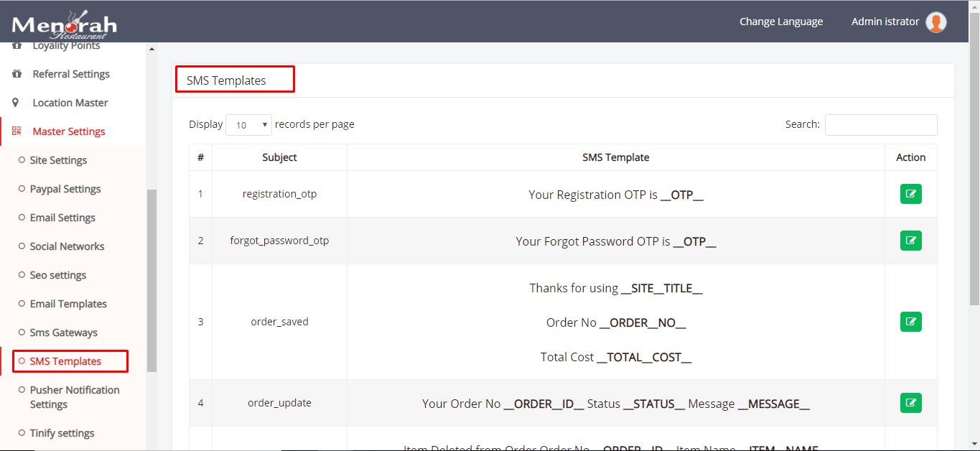This screenshot has height=451, width=980.
Task: Open Change Language options
Action: pos(781,22)
